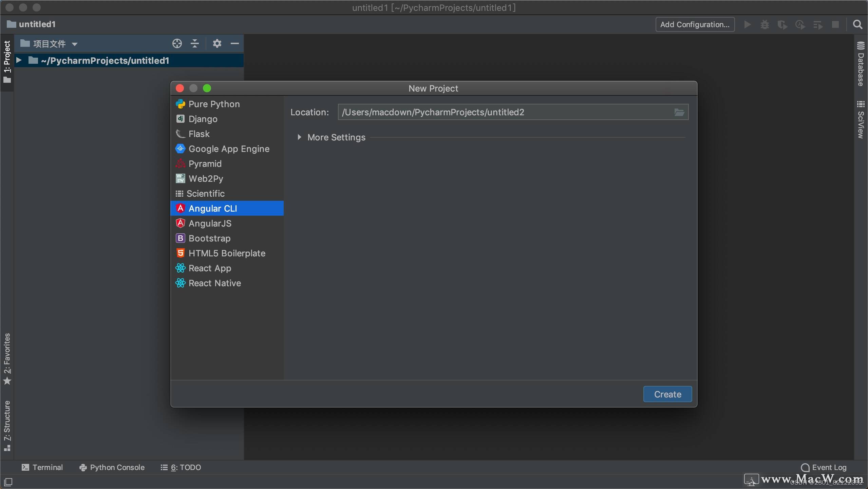
Task: Collapse all nodes in the Project panel
Action: point(194,43)
